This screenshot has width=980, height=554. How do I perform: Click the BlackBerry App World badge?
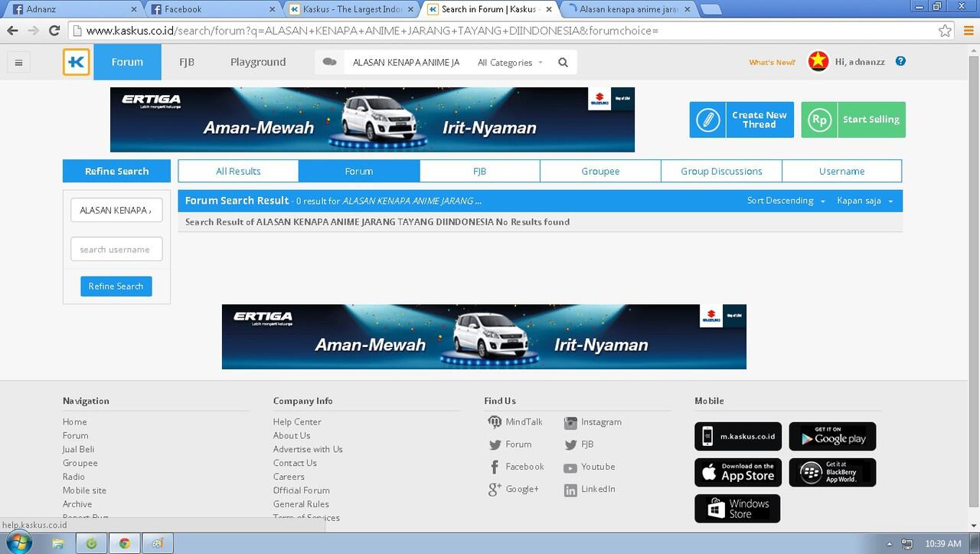tap(832, 473)
